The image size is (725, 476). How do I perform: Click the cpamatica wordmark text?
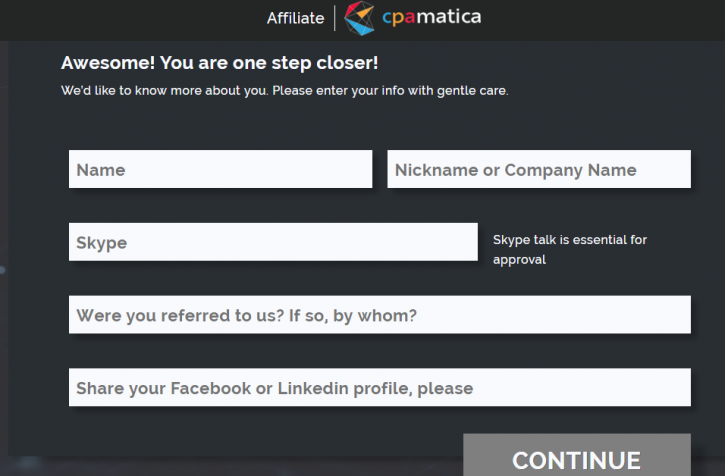pos(431,18)
